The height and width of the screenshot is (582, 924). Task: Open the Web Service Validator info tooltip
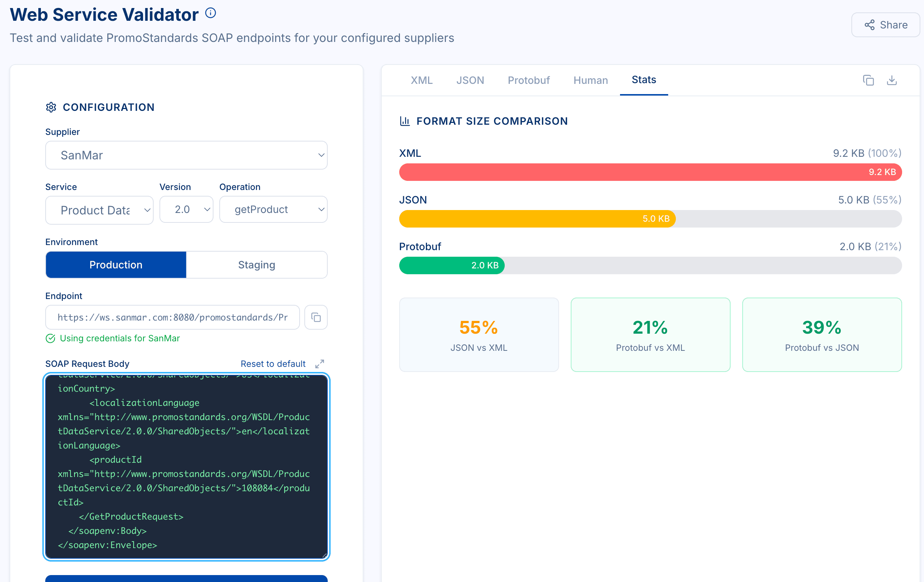click(210, 13)
